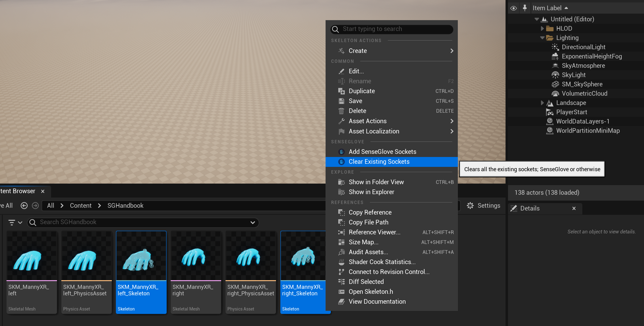Viewport: 644px width, 326px height.
Task: Collapse the Lighting folder in the outliner
Action: click(x=543, y=37)
